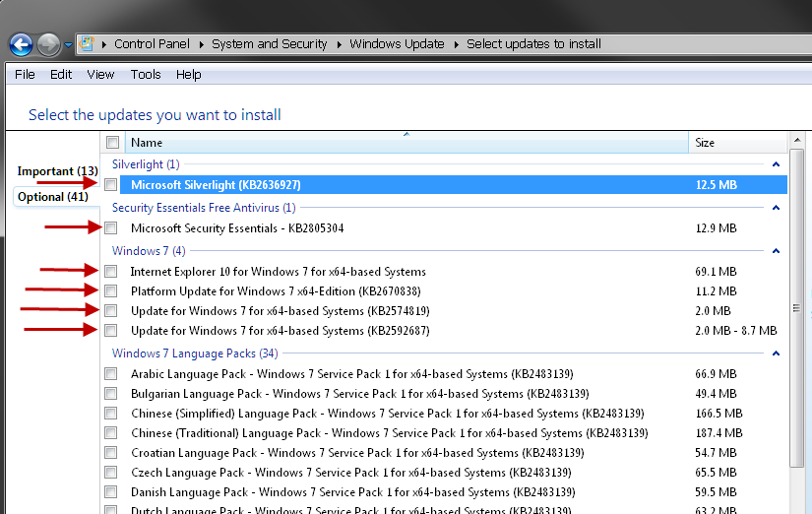The height and width of the screenshot is (514, 812).
Task: Click the Forward navigation arrow button
Action: pyautogui.click(x=48, y=44)
